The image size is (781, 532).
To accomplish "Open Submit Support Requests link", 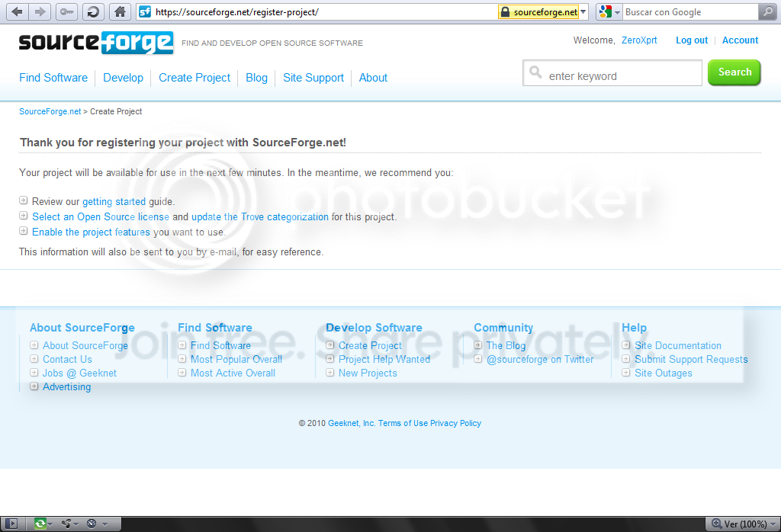I will point(691,359).
